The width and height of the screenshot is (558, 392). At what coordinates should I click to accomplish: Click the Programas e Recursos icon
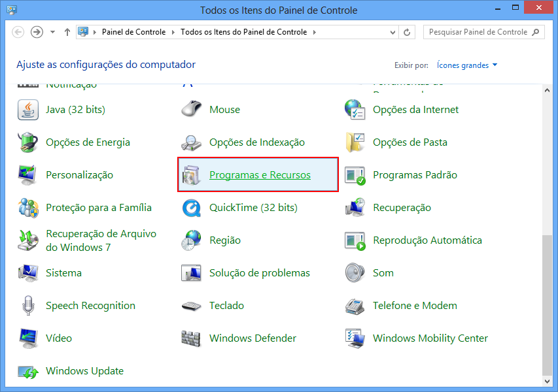pos(192,175)
